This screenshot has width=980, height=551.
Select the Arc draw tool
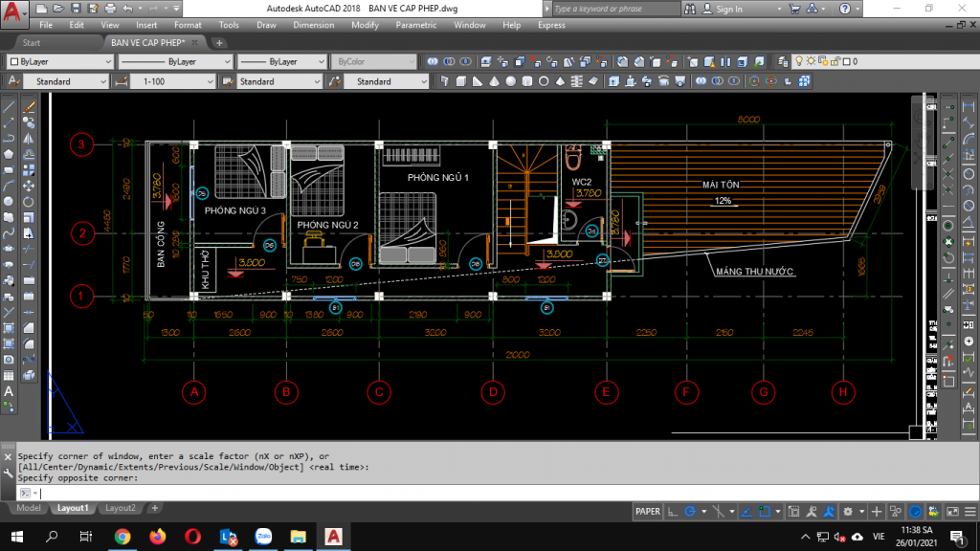pos(9,187)
